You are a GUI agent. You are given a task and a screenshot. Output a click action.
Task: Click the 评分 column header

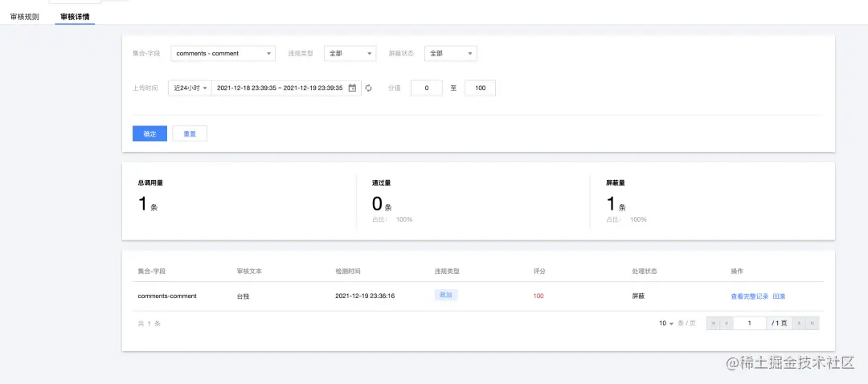539,272
